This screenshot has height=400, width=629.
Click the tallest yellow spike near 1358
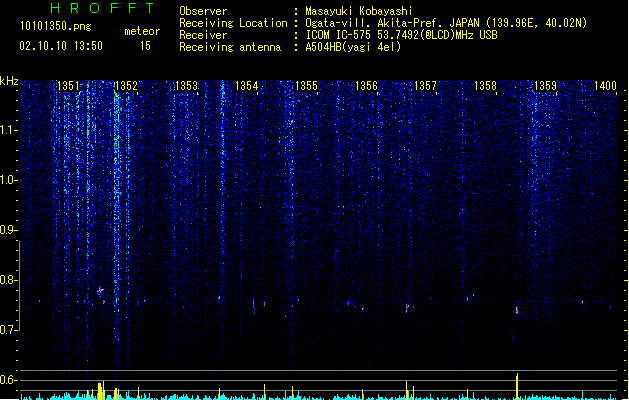517,386
